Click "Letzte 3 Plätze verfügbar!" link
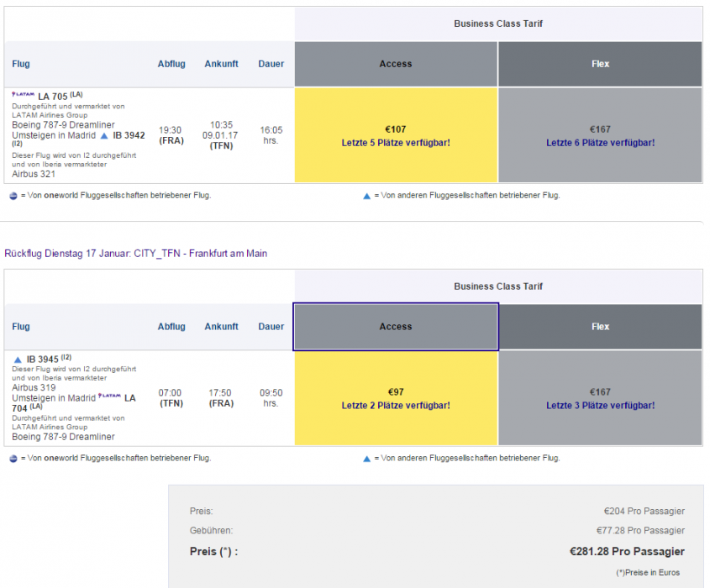Viewport: 710px width, 588px height. pos(600,406)
